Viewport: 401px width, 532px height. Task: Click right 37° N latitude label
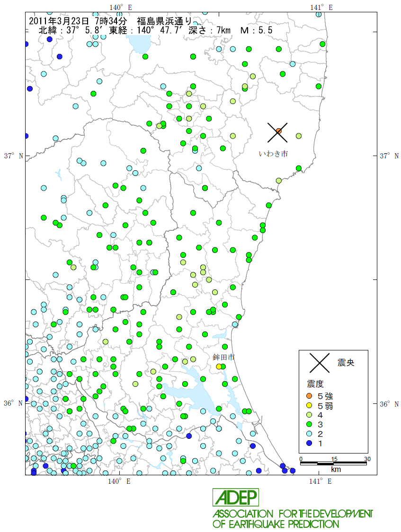389,156
